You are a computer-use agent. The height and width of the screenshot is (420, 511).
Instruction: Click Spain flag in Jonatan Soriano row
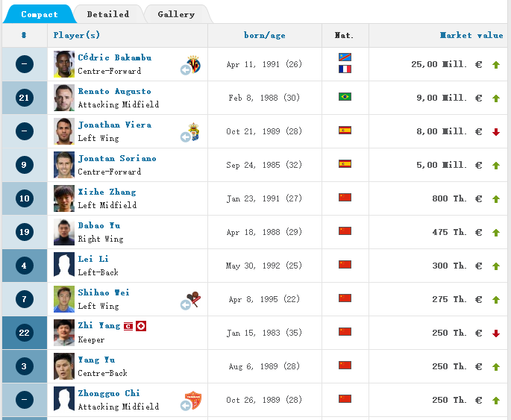click(x=345, y=164)
